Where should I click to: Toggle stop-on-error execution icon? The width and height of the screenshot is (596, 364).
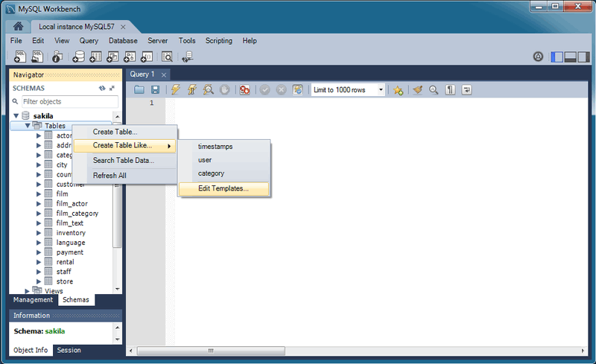click(x=245, y=89)
